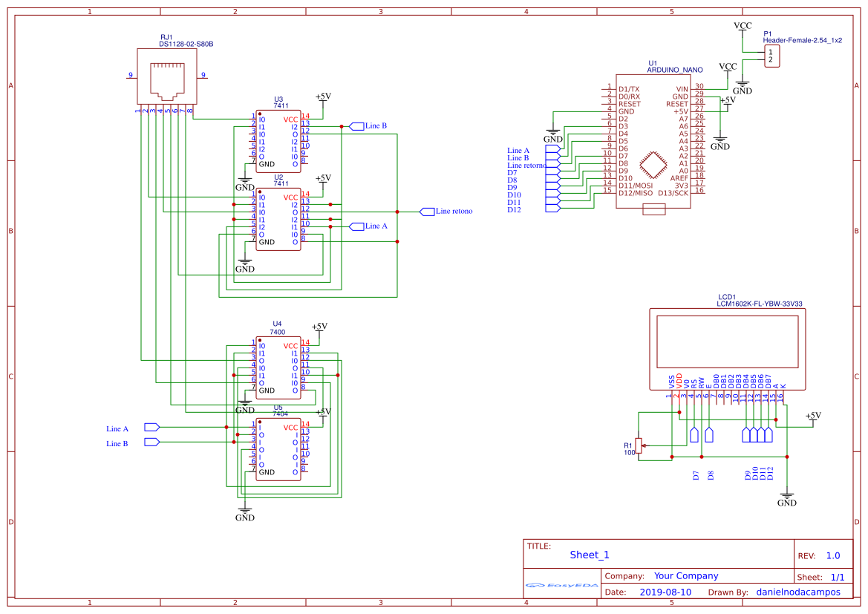
Task: Click the LCM1602K-FL-YBW-33V33 part label
Action: 760,304
